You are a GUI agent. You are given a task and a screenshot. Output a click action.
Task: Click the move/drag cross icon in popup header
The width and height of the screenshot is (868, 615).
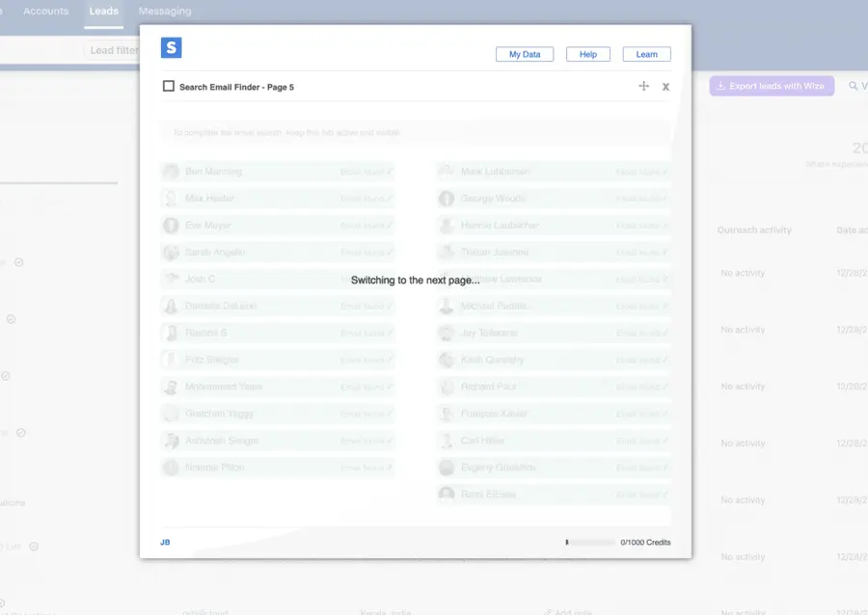(643, 86)
